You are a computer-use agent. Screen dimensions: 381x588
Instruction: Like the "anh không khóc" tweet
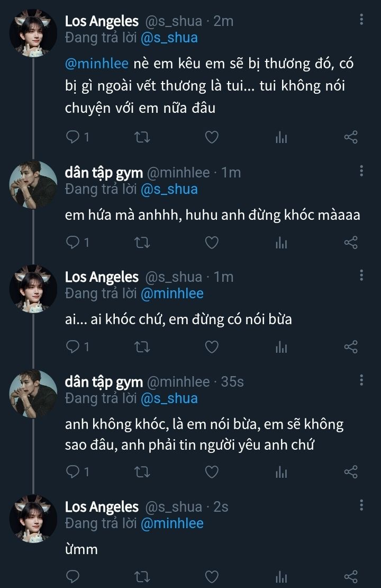coord(212,472)
